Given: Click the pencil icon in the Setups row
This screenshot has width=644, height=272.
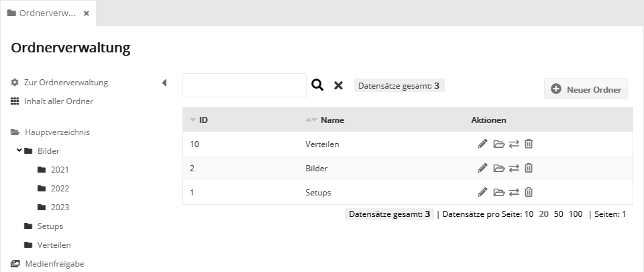Looking at the screenshot, I should (482, 192).
